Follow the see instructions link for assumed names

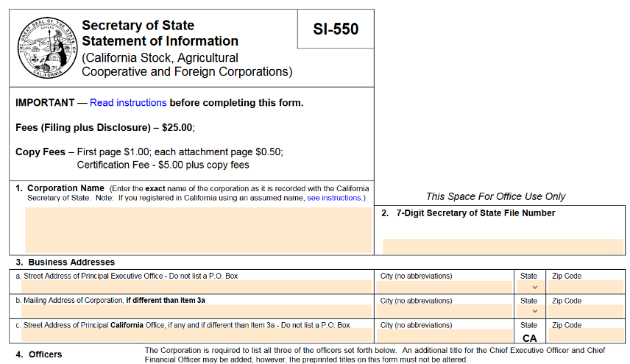pos(333,198)
